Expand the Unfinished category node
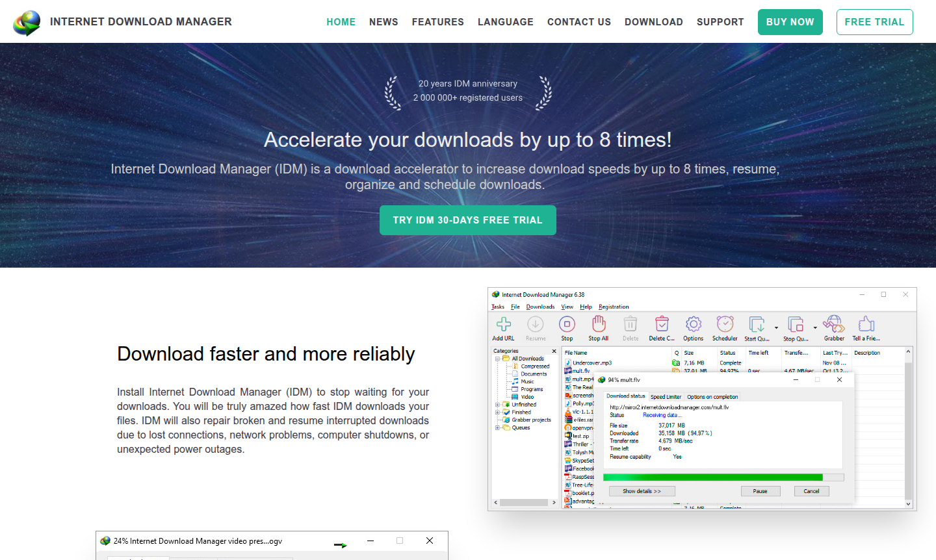The height and width of the screenshot is (560, 936). coord(498,405)
